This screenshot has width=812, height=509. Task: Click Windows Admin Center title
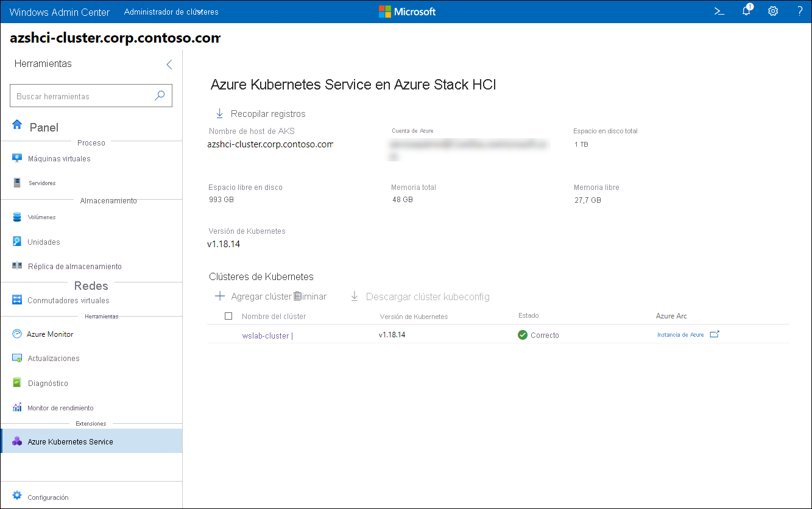pos(60,12)
